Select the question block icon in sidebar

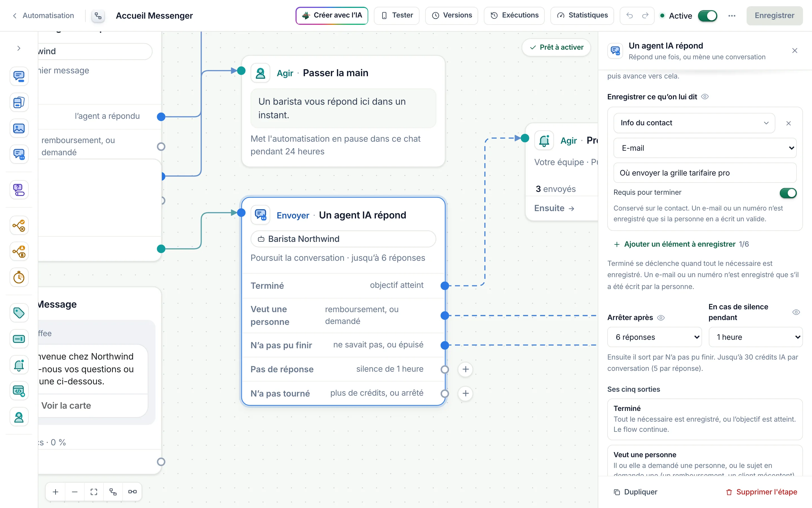[19, 190]
